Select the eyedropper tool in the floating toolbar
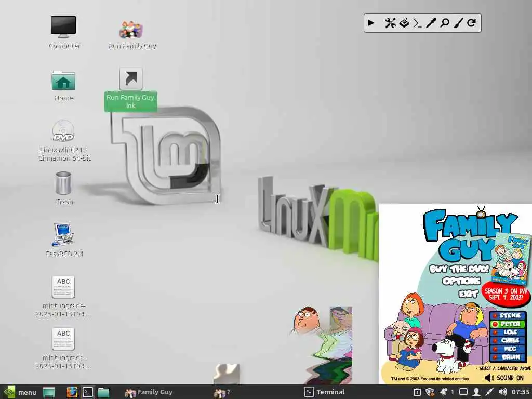The height and width of the screenshot is (399, 532). (431, 23)
